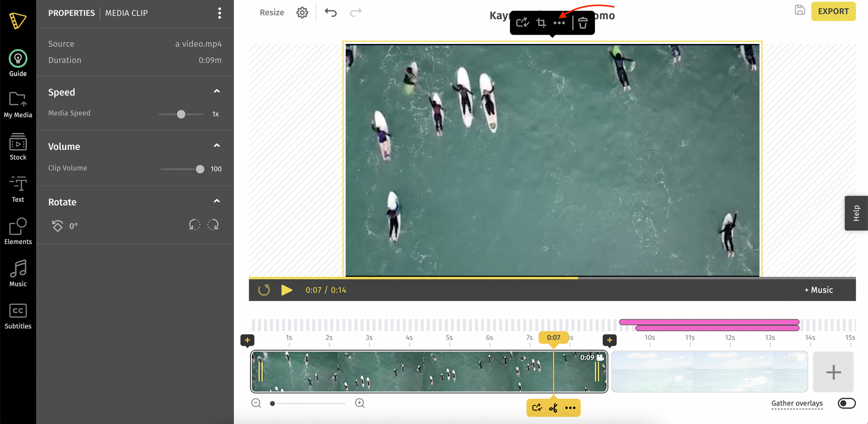The width and height of the screenshot is (868, 424).
Task: Click the replace media icon in floating toolbar
Action: pos(523,23)
